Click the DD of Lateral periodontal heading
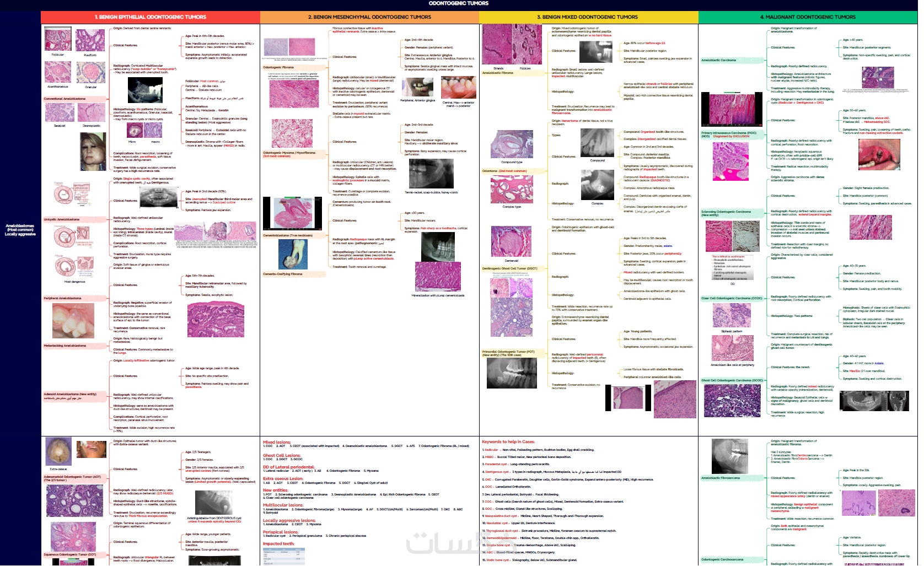 point(288,467)
